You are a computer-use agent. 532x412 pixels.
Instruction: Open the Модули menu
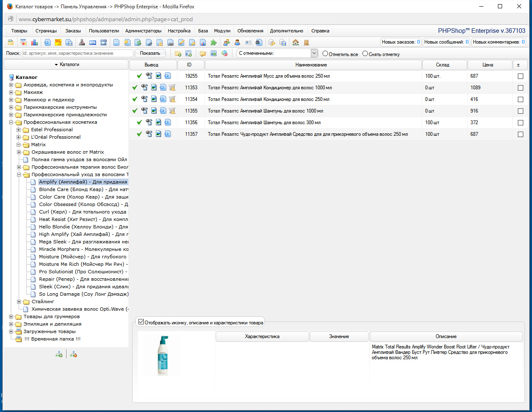point(222,31)
